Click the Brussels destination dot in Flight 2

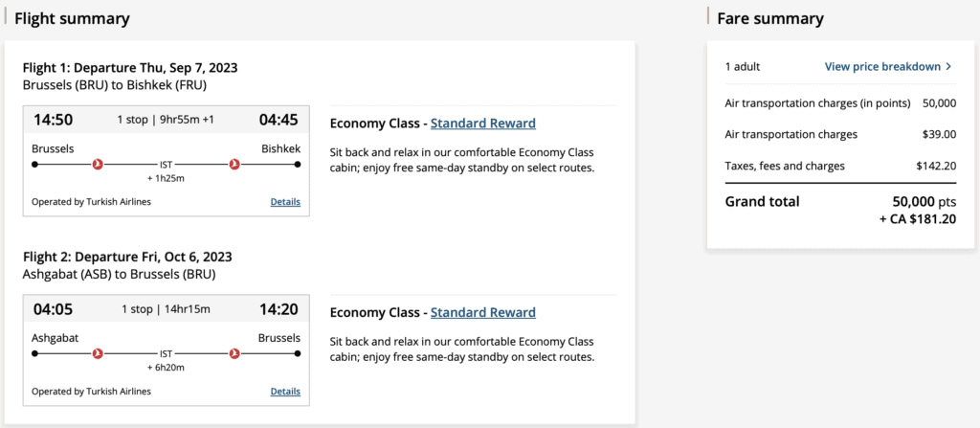pyautogui.click(x=297, y=354)
